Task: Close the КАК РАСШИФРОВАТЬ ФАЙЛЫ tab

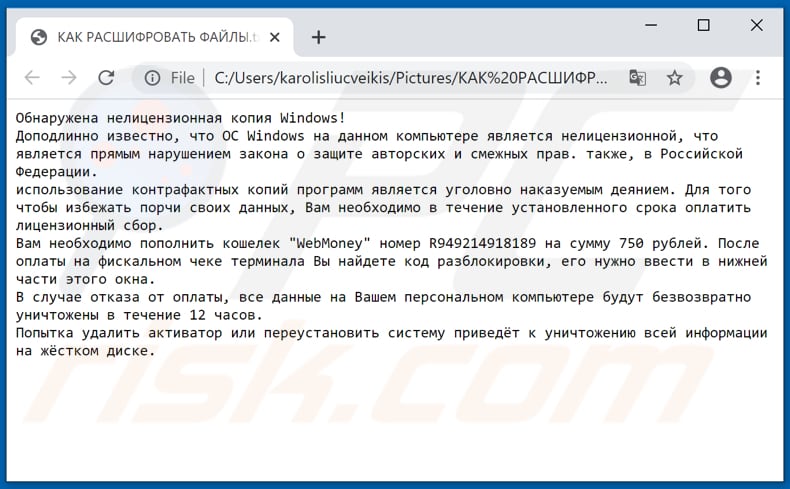Action: 275,37
